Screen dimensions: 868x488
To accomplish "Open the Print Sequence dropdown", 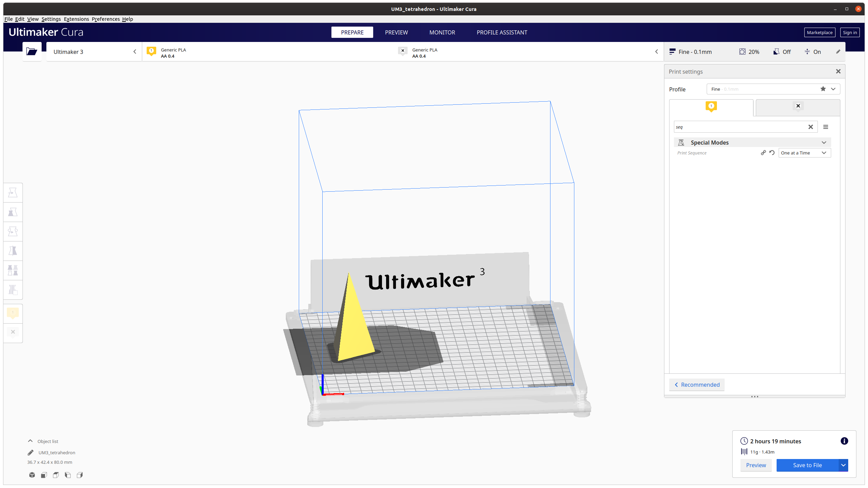I will [805, 153].
